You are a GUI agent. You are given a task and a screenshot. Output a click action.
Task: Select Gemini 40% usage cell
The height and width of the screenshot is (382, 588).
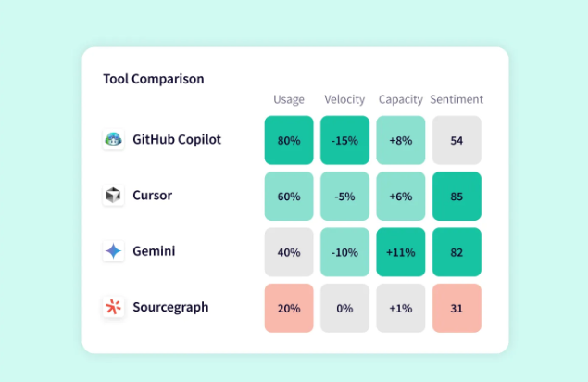click(x=289, y=252)
